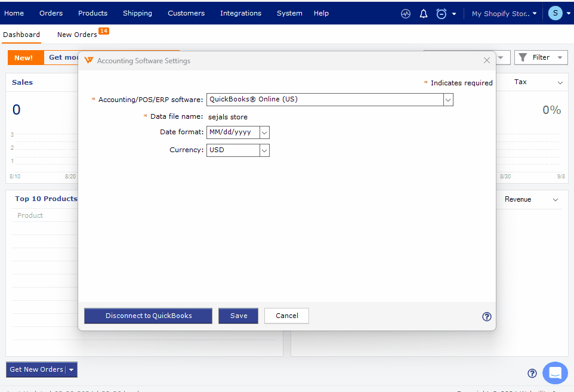574x392 pixels.
Task: Open the Integrations menu
Action: click(x=240, y=13)
